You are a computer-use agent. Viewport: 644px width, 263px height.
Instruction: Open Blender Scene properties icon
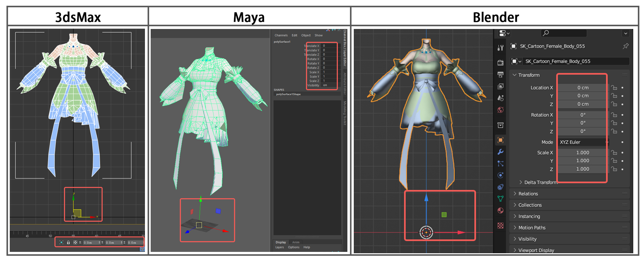click(500, 98)
